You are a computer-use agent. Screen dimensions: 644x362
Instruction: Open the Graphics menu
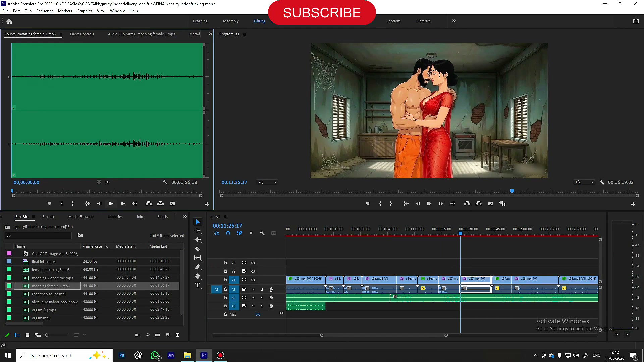pyautogui.click(x=85, y=11)
